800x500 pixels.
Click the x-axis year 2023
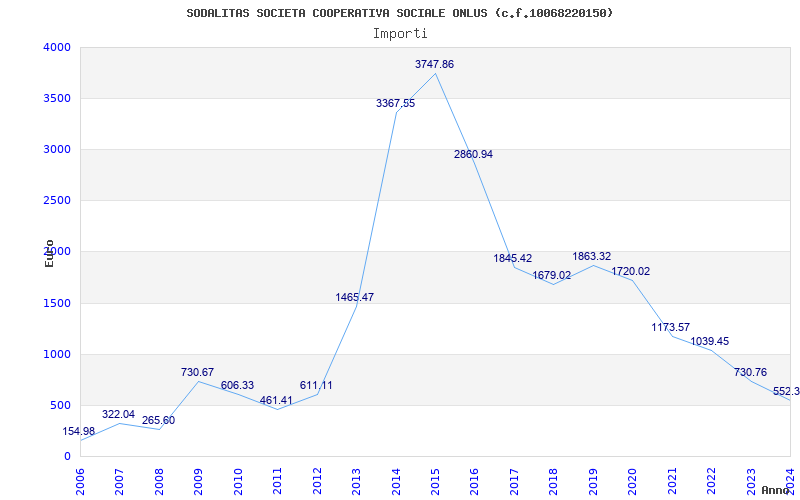coord(751,481)
